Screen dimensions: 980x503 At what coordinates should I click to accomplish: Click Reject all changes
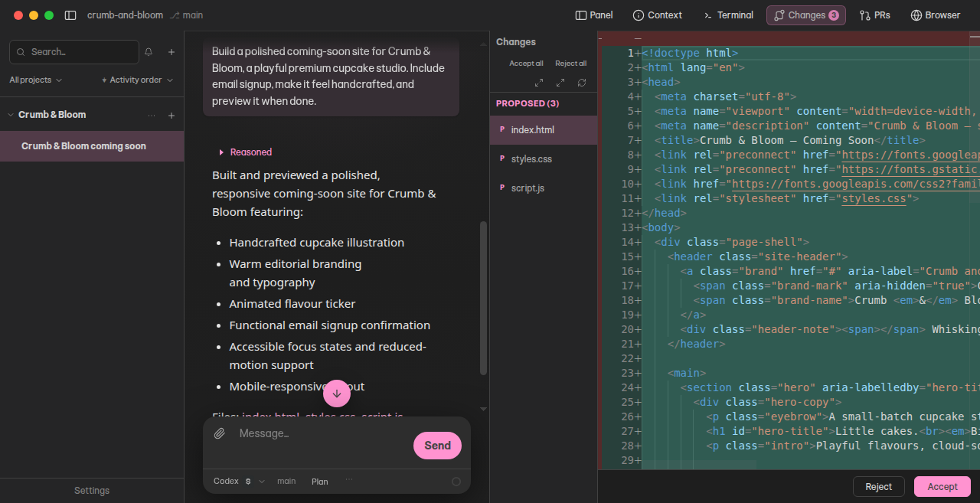[x=571, y=64]
